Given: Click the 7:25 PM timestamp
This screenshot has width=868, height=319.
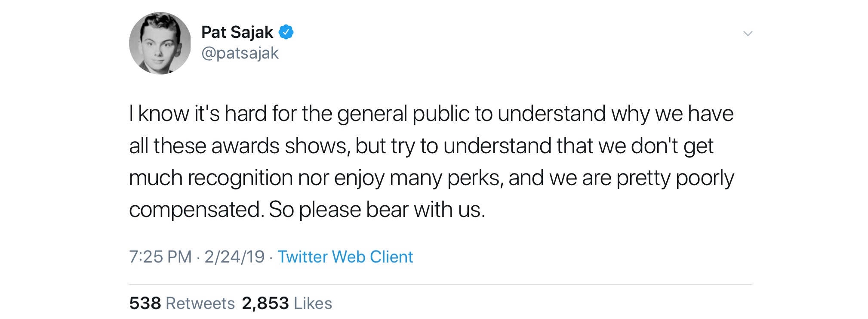Looking at the screenshot, I should tap(160, 257).
